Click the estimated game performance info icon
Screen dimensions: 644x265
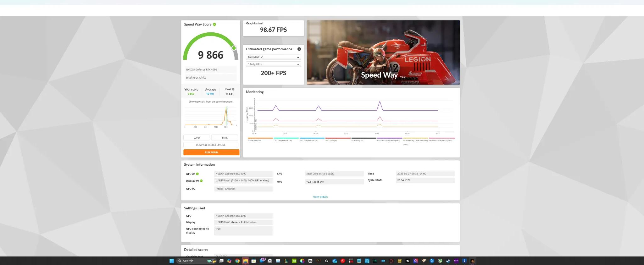[x=299, y=49]
